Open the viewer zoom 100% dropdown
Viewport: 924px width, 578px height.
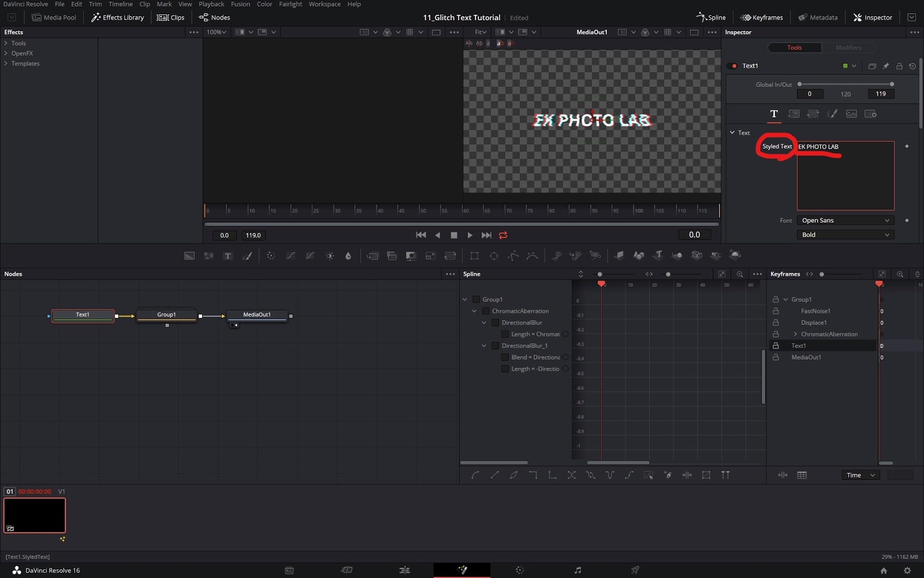click(217, 32)
